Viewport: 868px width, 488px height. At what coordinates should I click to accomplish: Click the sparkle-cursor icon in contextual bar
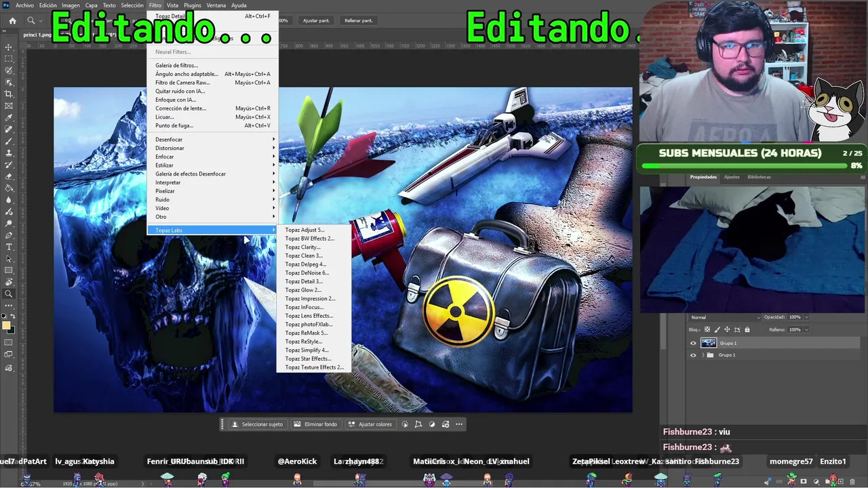click(x=405, y=424)
